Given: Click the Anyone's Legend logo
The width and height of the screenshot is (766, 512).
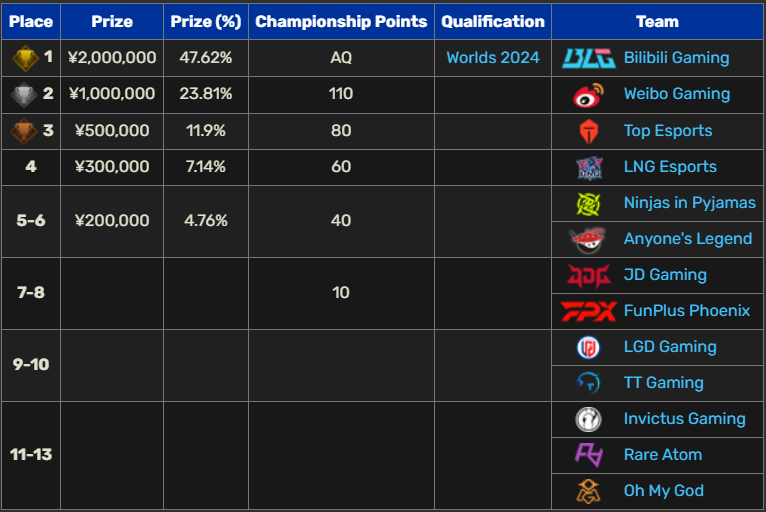Looking at the screenshot, I should (x=588, y=240).
